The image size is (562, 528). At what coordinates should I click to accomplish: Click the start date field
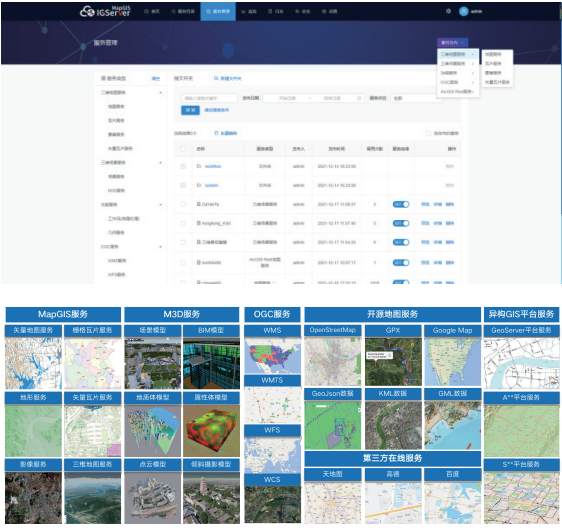(287, 98)
